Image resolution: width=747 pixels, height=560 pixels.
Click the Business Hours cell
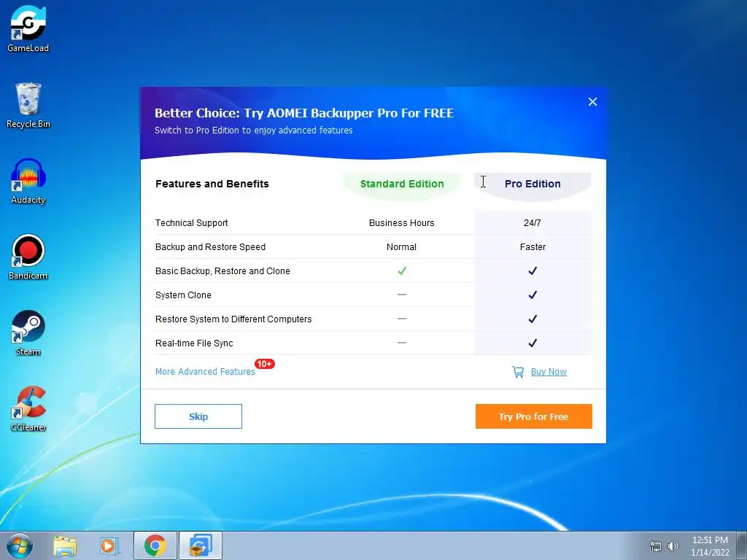tap(402, 223)
